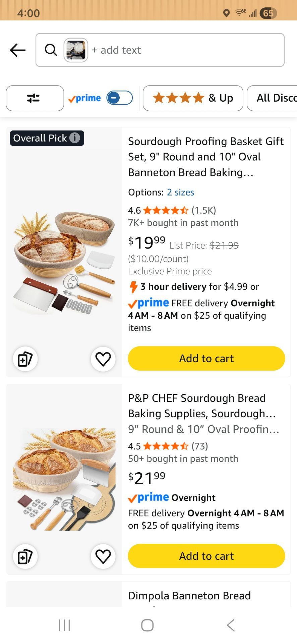Open the 2 sizes options link
The width and height of the screenshot is (297, 644).
coord(181,192)
